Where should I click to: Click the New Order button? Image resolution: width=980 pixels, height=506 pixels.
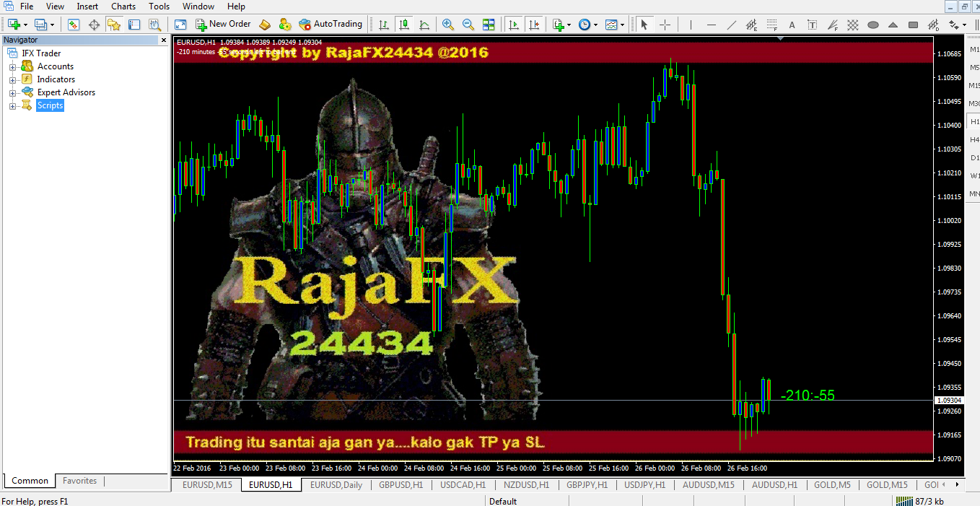[223, 25]
